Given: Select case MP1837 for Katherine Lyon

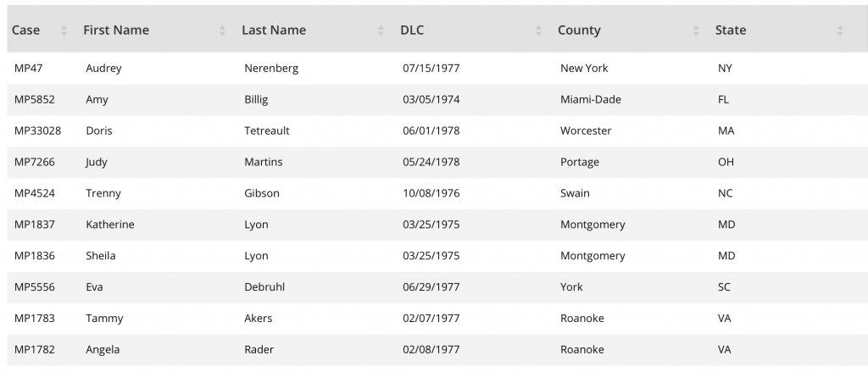Looking at the screenshot, I should click(35, 225).
